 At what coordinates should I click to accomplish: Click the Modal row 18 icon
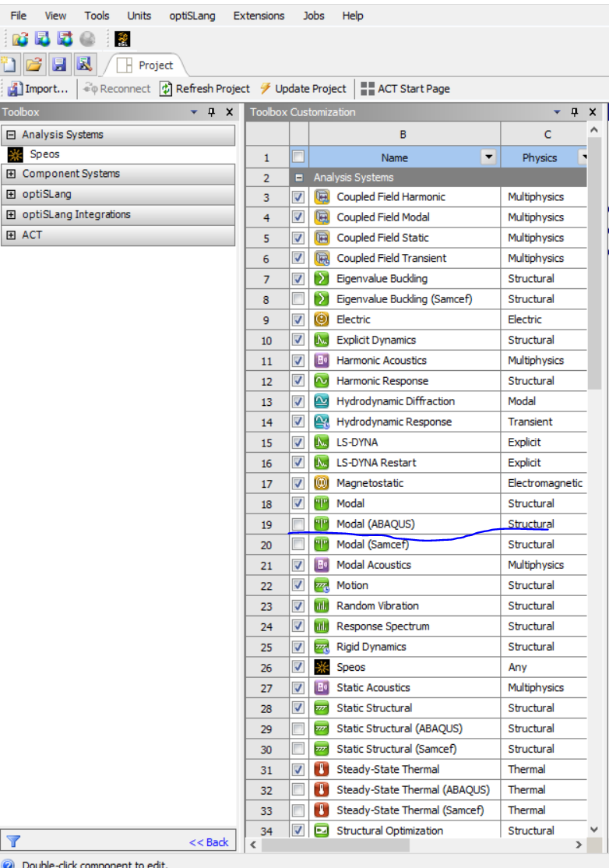pos(322,503)
